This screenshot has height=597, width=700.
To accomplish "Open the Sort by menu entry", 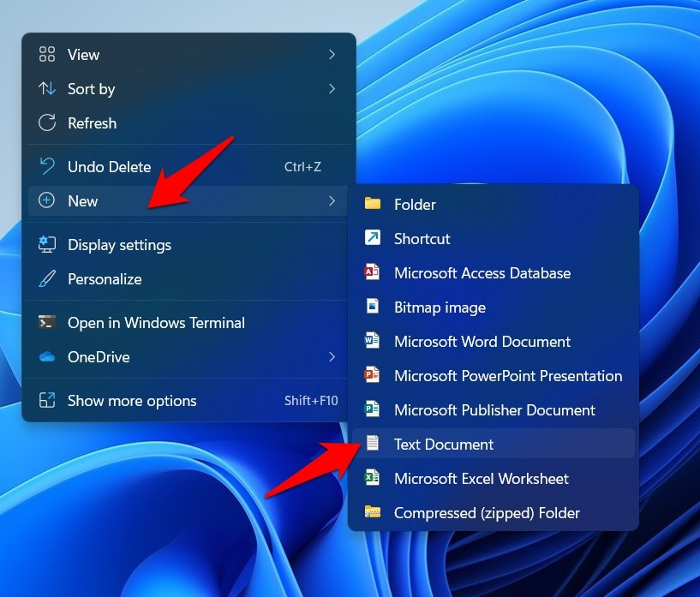I will click(x=188, y=89).
